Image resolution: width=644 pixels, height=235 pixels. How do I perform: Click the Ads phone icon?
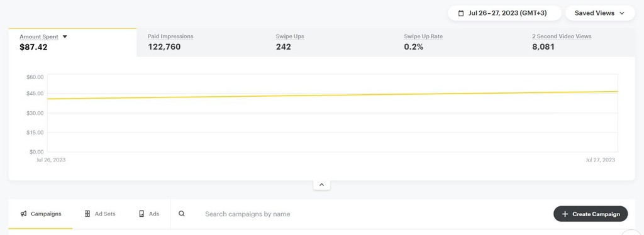pos(142,214)
